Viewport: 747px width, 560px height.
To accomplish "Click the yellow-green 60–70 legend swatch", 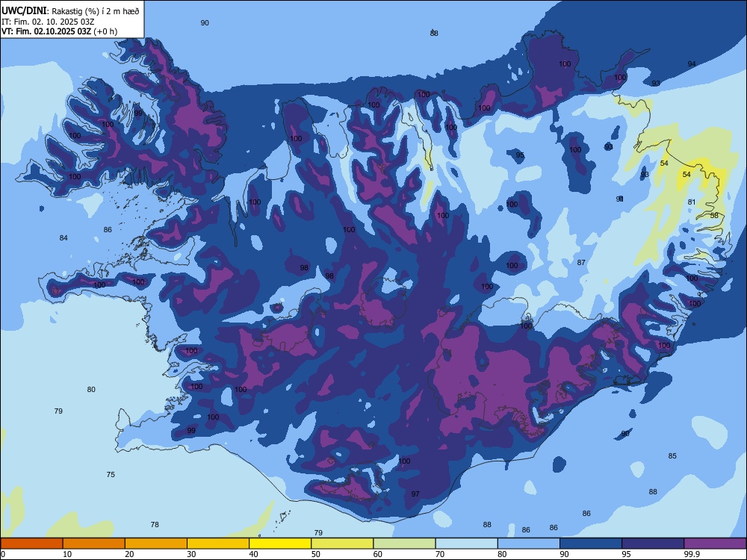I will [x=404, y=544].
